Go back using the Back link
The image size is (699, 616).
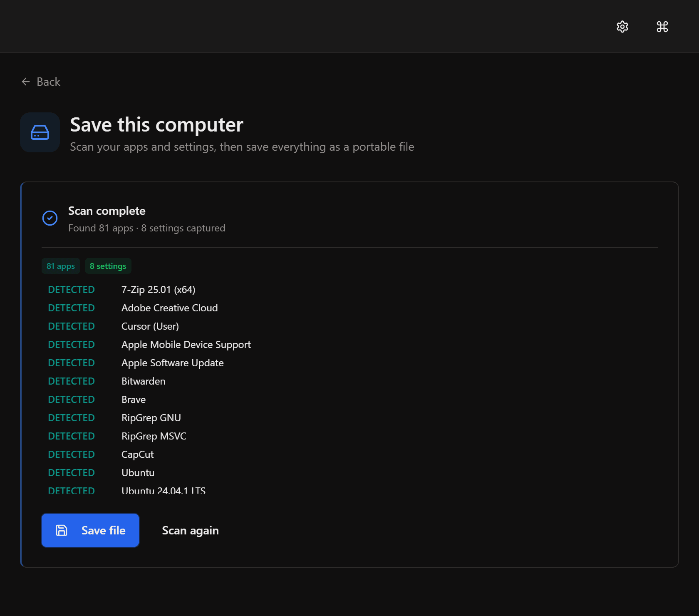(x=48, y=82)
